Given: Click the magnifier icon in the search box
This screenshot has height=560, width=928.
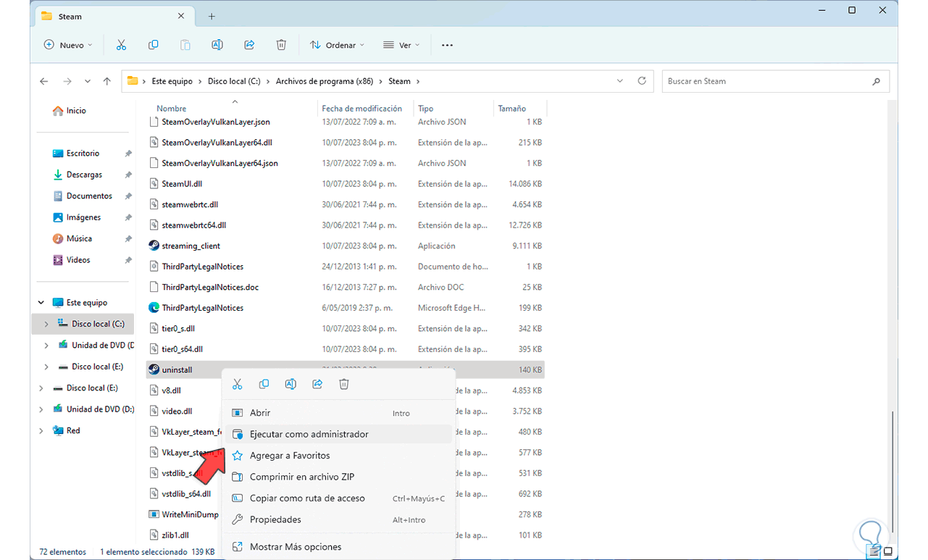Looking at the screenshot, I should (877, 81).
